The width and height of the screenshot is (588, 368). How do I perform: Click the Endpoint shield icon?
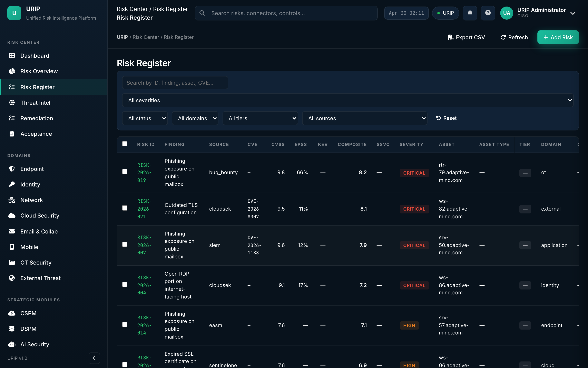click(x=12, y=169)
